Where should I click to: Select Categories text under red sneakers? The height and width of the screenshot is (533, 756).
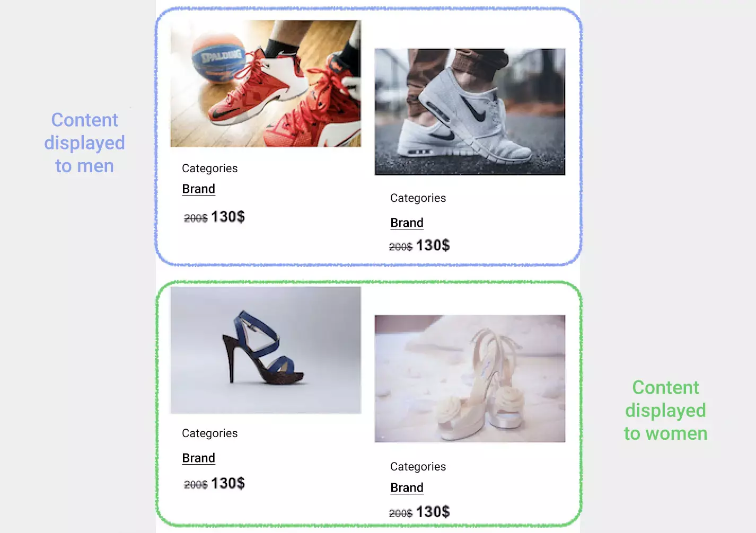(210, 168)
